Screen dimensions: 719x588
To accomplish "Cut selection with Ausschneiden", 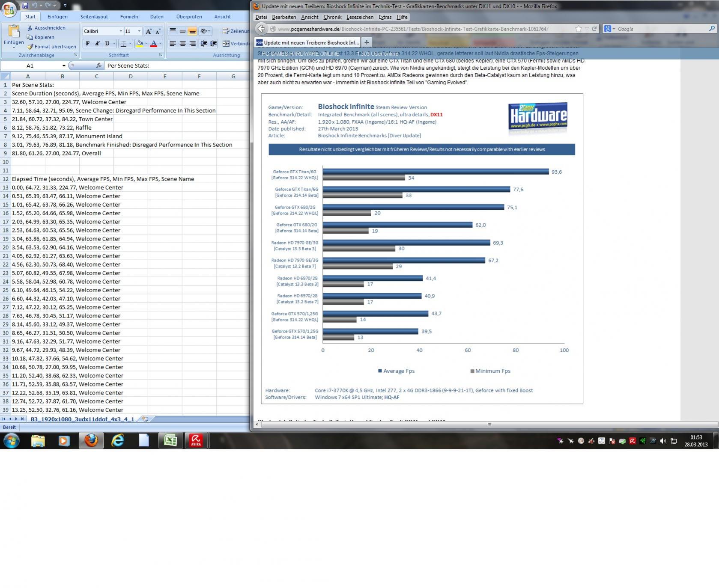I will [46, 28].
